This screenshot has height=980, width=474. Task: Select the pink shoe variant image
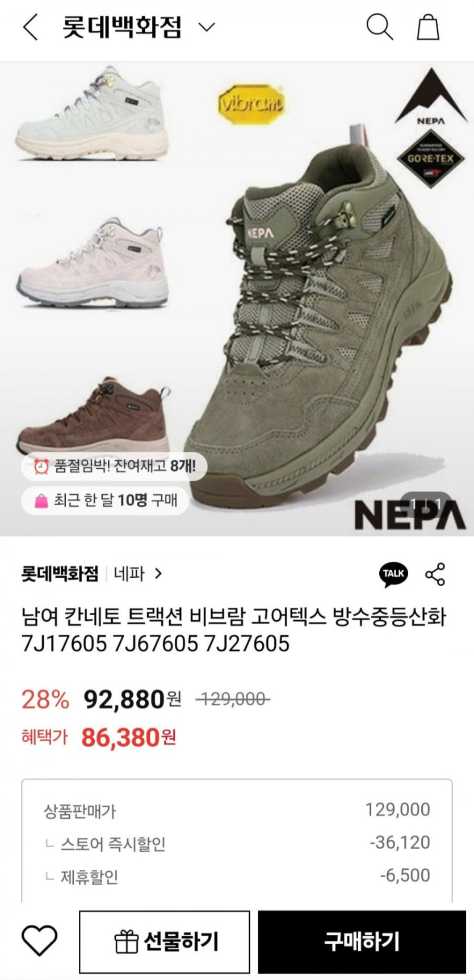[92, 265]
